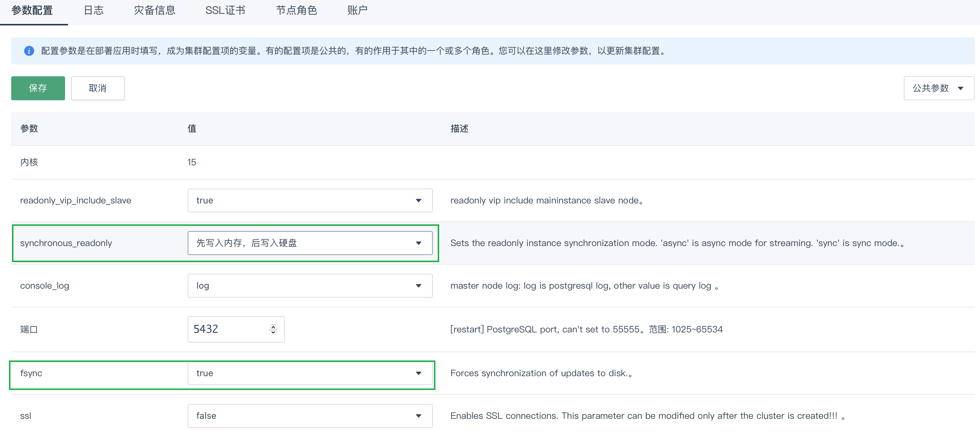Click the banner text about 配置参数

pyautogui.click(x=354, y=50)
